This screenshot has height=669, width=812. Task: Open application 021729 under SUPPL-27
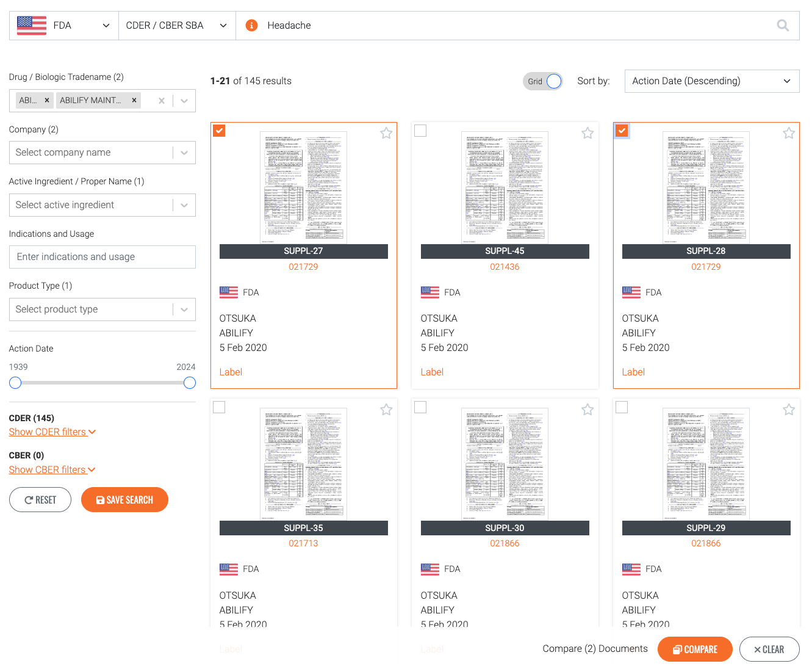[303, 267]
